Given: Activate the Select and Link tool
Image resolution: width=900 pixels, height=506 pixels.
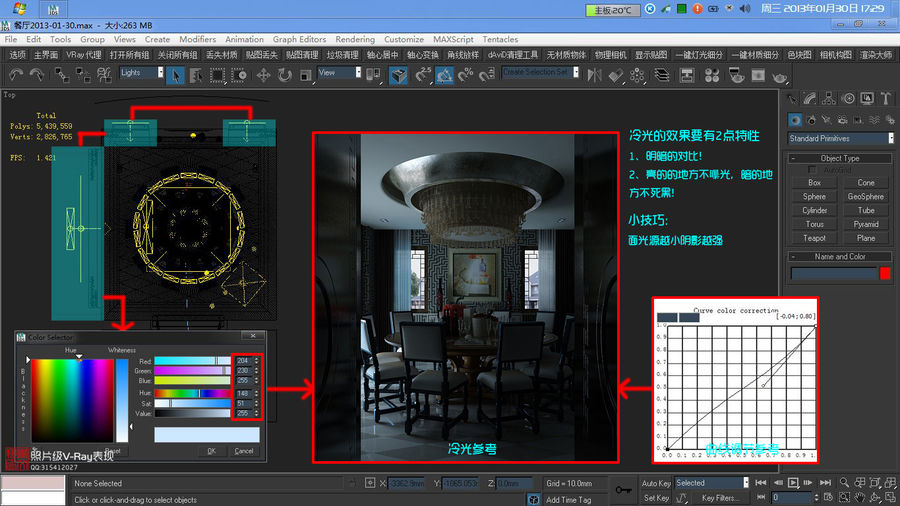Looking at the screenshot, I should point(61,75).
